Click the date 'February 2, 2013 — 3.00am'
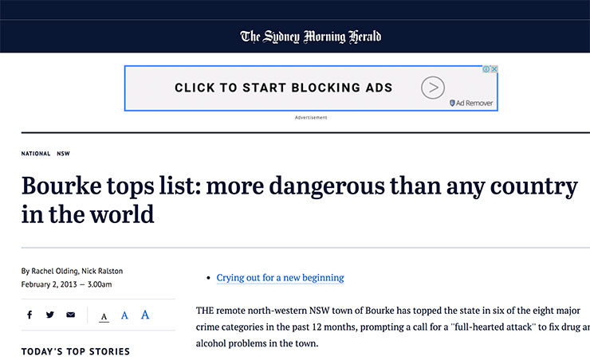This screenshot has height=364, width=590. click(x=67, y=284)
